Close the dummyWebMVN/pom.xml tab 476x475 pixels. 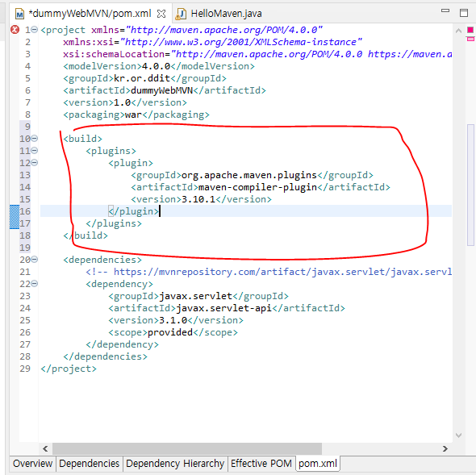[161, 14]
